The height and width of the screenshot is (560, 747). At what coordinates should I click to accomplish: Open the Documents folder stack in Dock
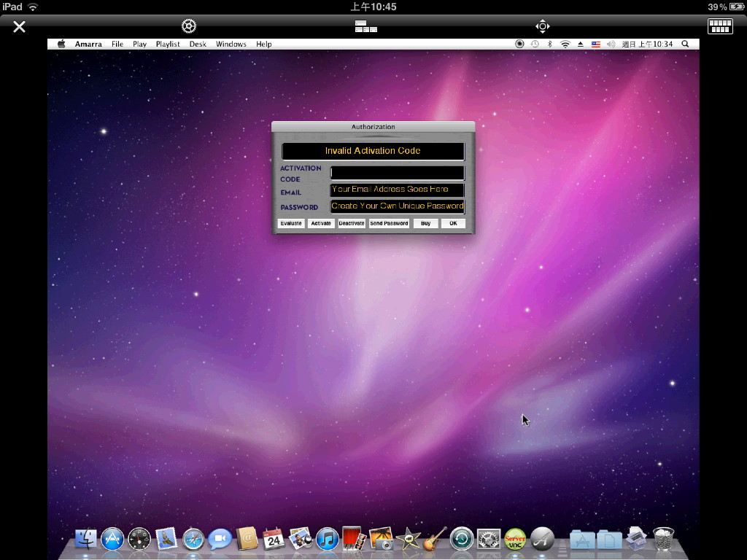click(609, 540)
